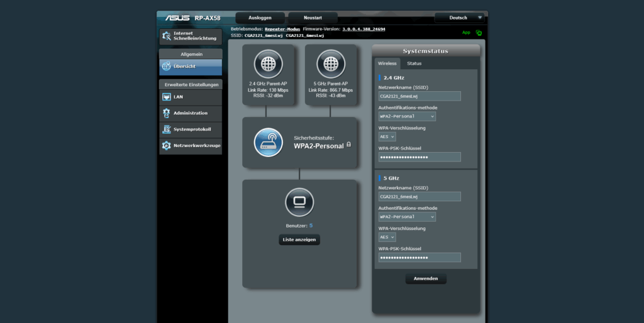The image size is (644, 323).
Task: Open the Administration section
Action: tap(191, 113)
